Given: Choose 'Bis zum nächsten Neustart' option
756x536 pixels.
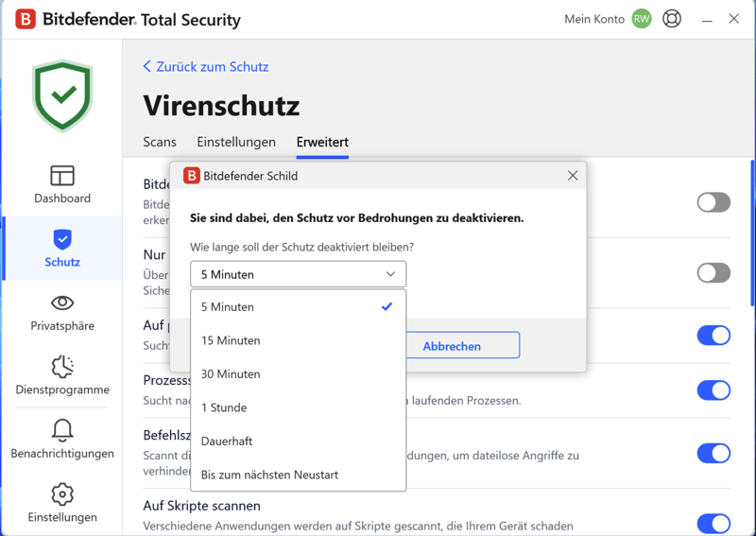Looking at the screenshot, I should click(298, 475).
